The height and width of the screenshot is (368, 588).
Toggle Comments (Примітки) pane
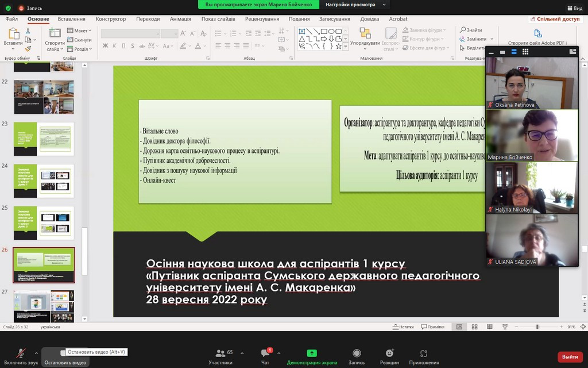pyautogui.click(x=433, y=327)
